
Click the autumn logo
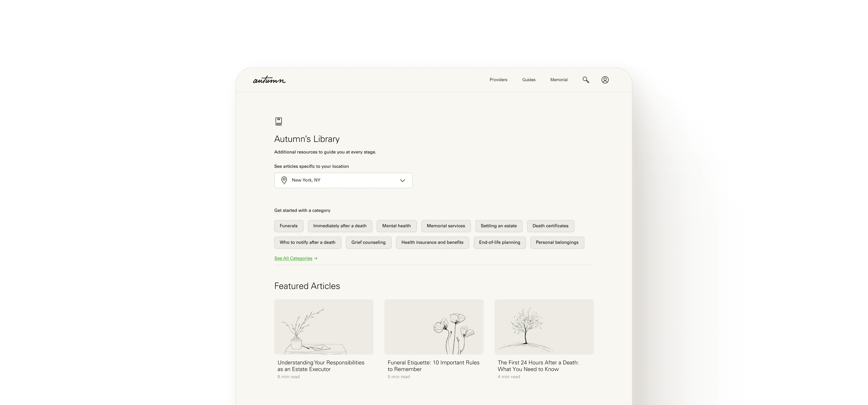point(269,80)
